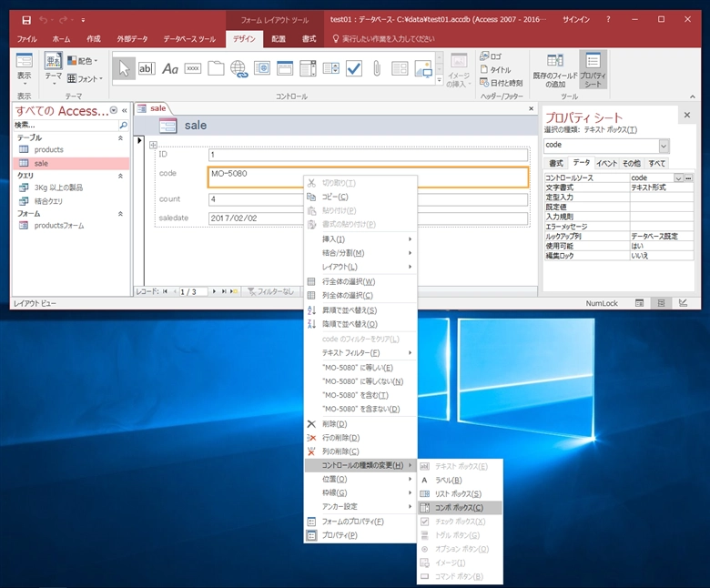
Task: Select the Attachment paperclip control tool
Action: 377,69
